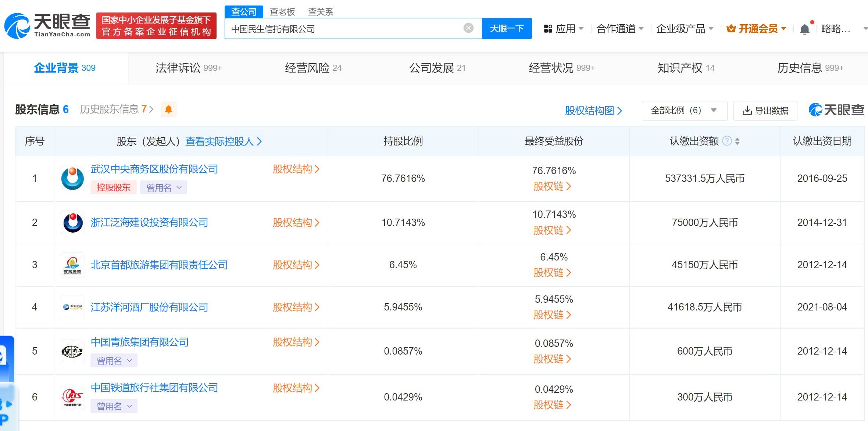Image resolution: width=868 pixels, height=431 pixels.
Task: Click the download icon on 导出数据
Action: click(747, 111)
